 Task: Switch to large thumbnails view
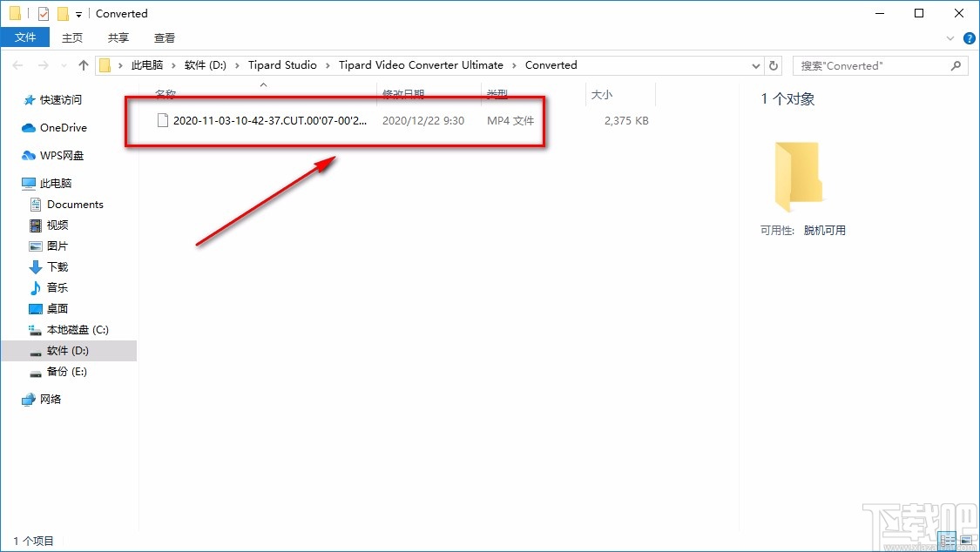(x=966, y=540)
